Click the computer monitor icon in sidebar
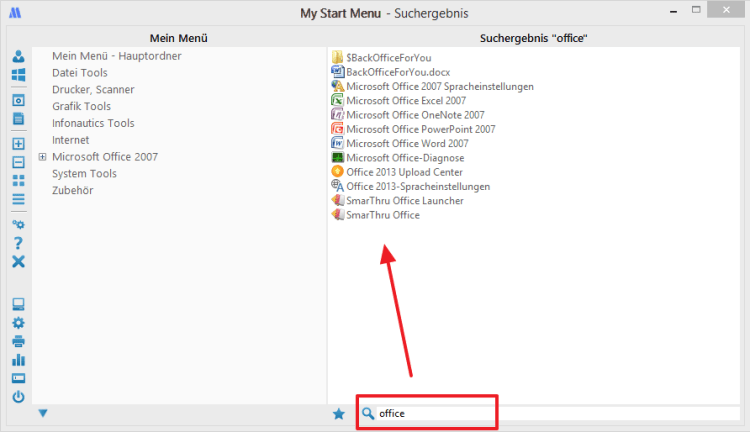 click(18, 304)
